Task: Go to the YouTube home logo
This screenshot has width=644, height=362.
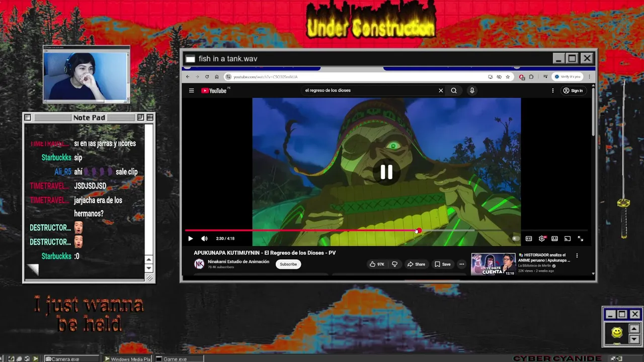Action: 214,90
